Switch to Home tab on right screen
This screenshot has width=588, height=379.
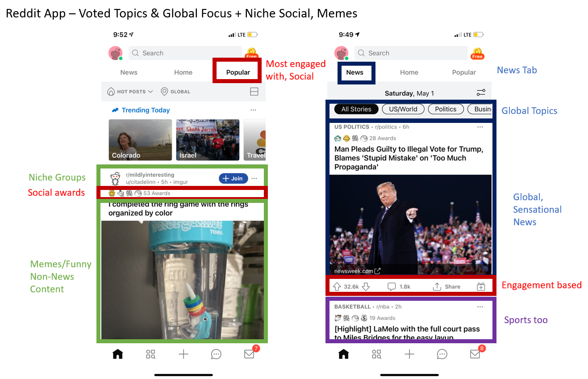tap(409, 72)
